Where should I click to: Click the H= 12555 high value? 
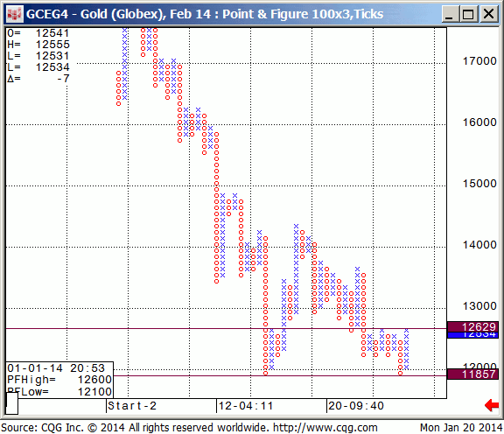(x=38, y=45)
